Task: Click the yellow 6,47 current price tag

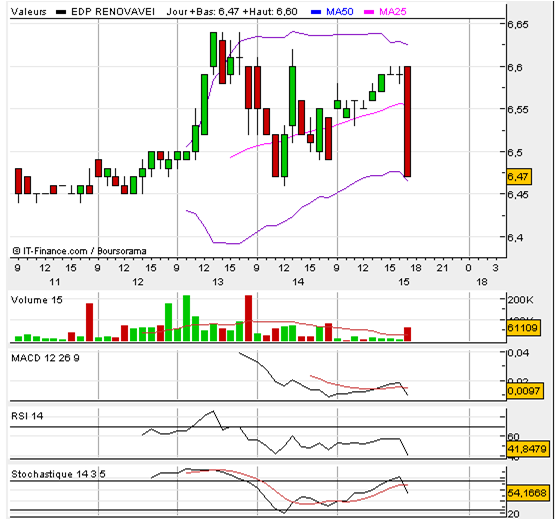Action: (x=519, y=177)
